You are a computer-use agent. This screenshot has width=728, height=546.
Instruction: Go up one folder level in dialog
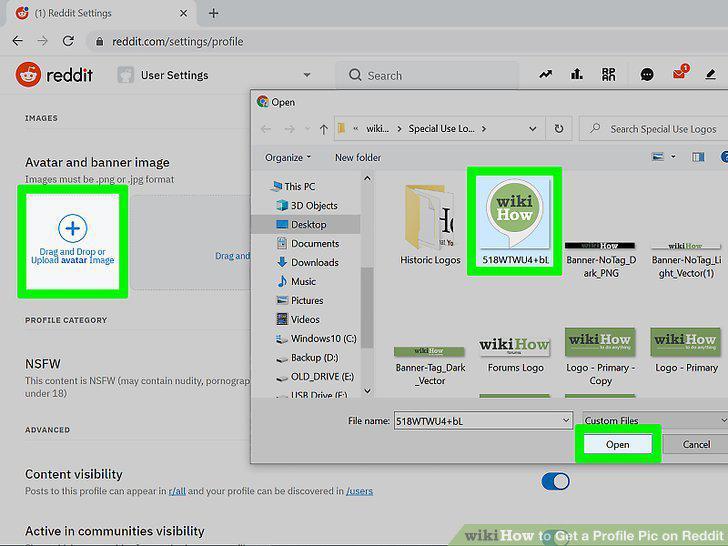click(x=324, y=129)
